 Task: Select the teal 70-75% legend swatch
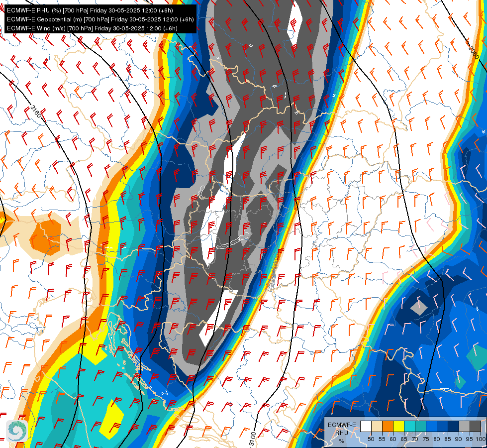[x=420, y=426]
